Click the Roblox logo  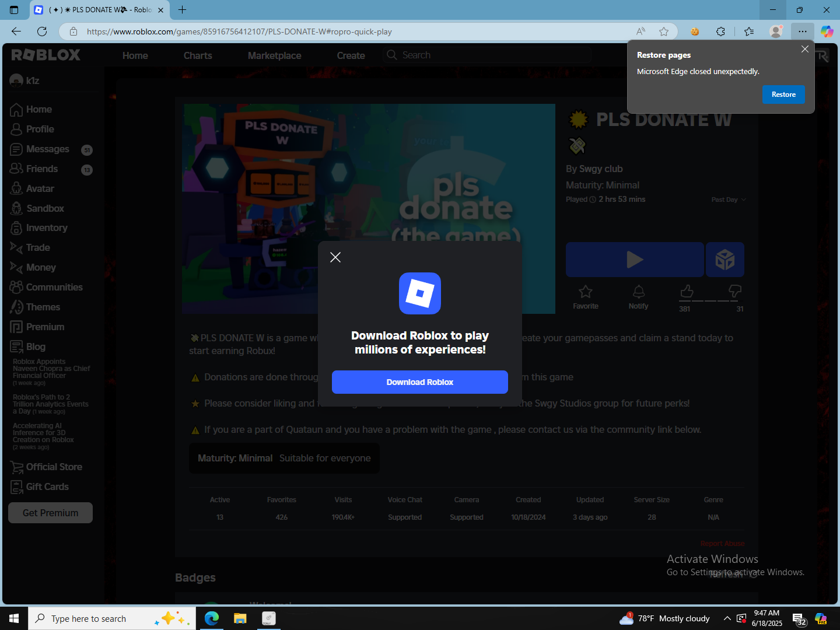click(46, 55)
